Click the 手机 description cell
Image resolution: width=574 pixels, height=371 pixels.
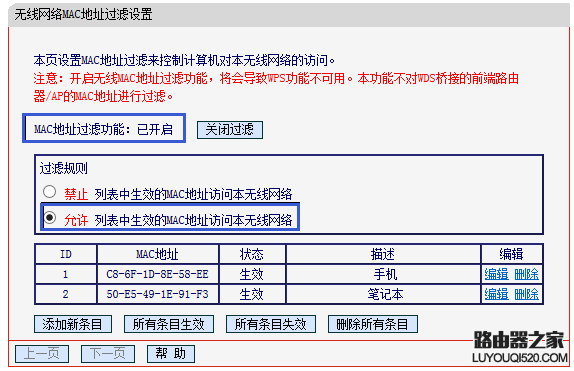[x=383, y=274]
